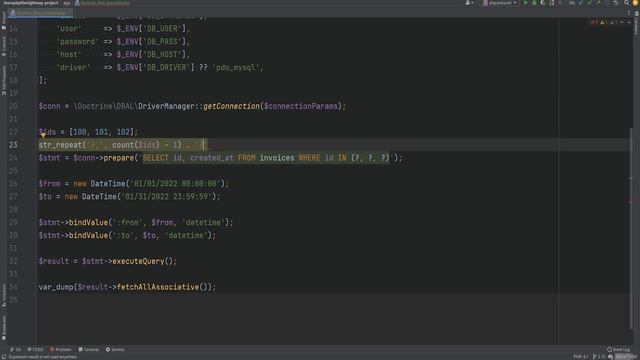The image size is (640, 360).
Task: Click the yellow intention bulb on line 22
Action: pos(43,135)
